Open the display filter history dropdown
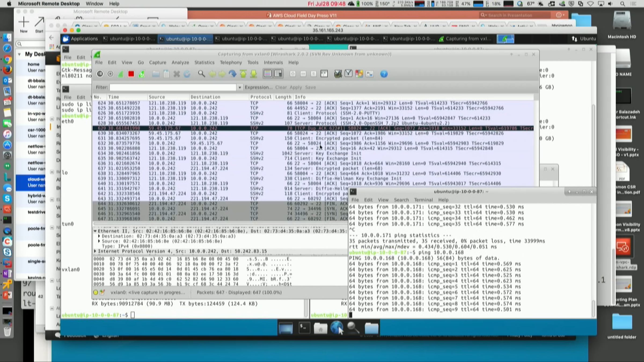The image size is (644, 362). click(x=240, y=87)
